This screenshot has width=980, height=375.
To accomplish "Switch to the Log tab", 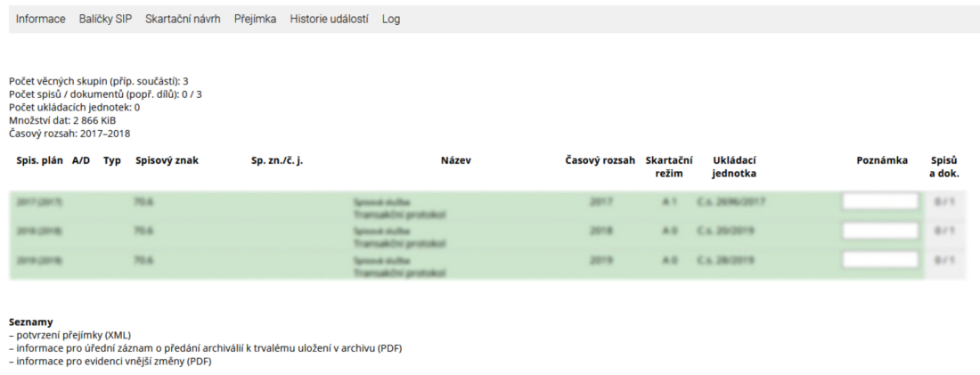I will click(x=390, y=20).
